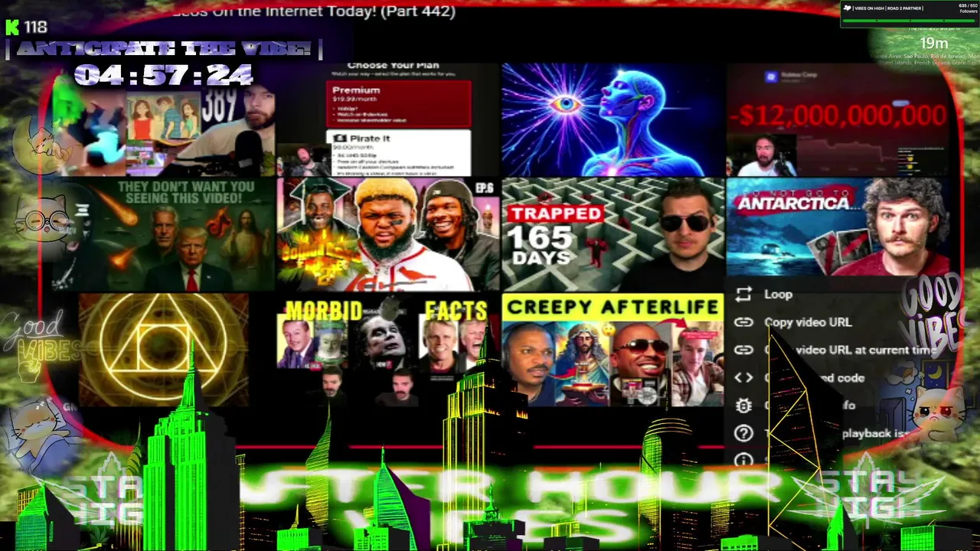Open the EP:6 three men video thumbnail

pos(388,235)
